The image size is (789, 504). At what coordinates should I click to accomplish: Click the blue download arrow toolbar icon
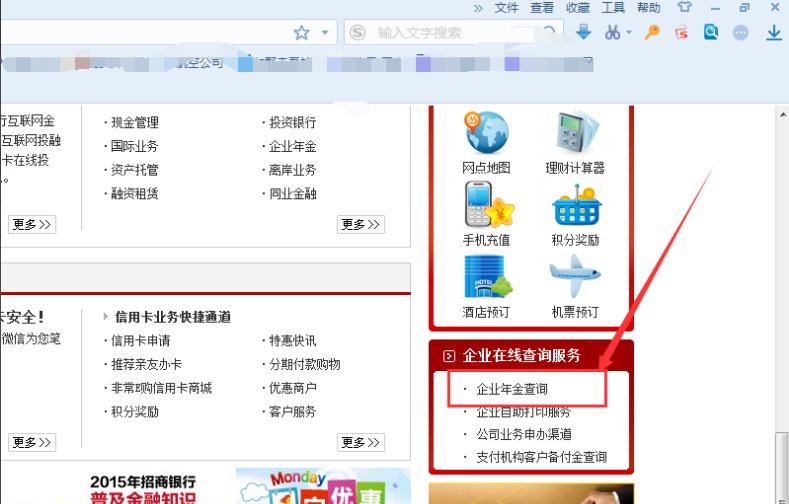583,32
